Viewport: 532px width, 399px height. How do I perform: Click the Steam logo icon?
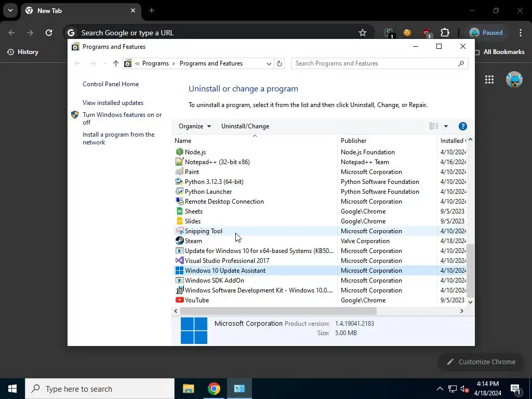coord(179,241)
